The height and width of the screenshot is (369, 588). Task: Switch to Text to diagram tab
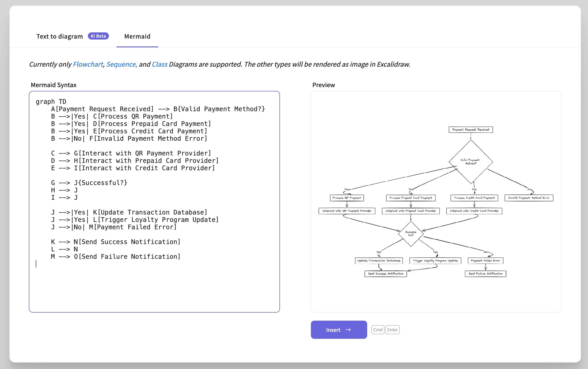click(x=60, y=36)
